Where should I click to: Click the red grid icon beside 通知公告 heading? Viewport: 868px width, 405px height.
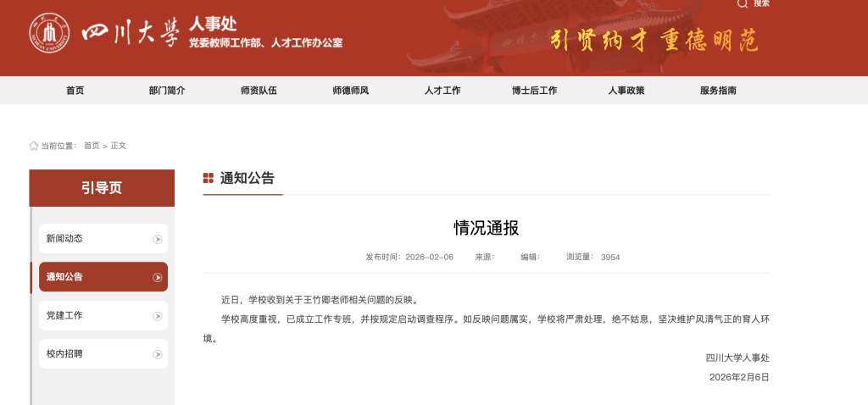pyautogui.click(x=209, y=178)
